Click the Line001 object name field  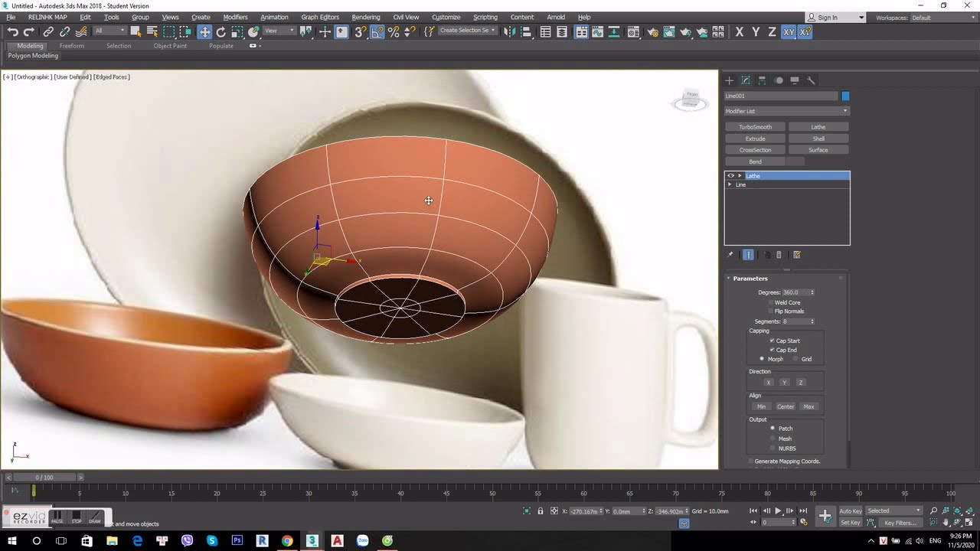pyautogui.click(x=781, y=96)
